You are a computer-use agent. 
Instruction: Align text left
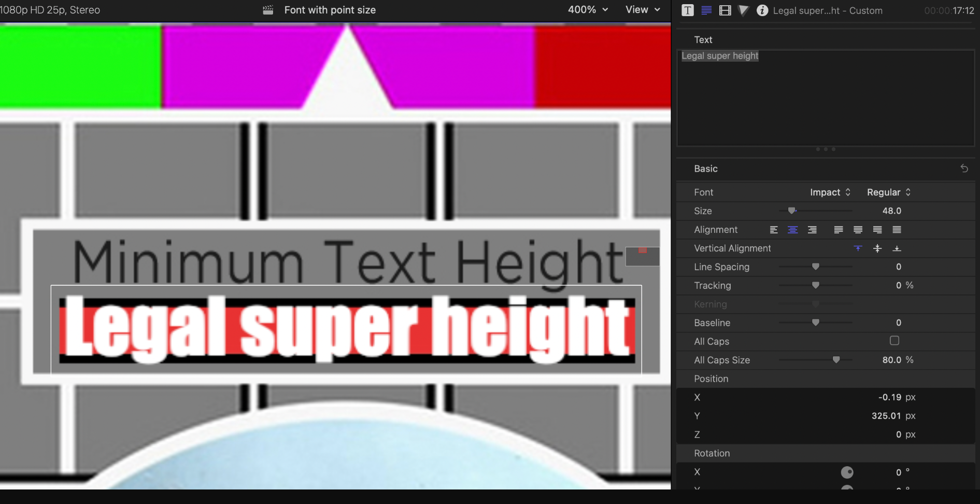click(x=774, y=230)
